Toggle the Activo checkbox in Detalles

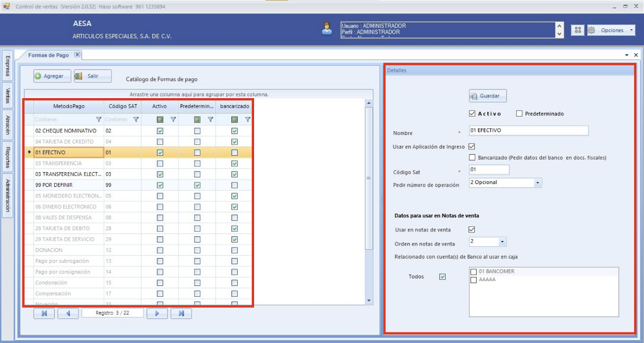pyautogui.click(x=472, y=114)
